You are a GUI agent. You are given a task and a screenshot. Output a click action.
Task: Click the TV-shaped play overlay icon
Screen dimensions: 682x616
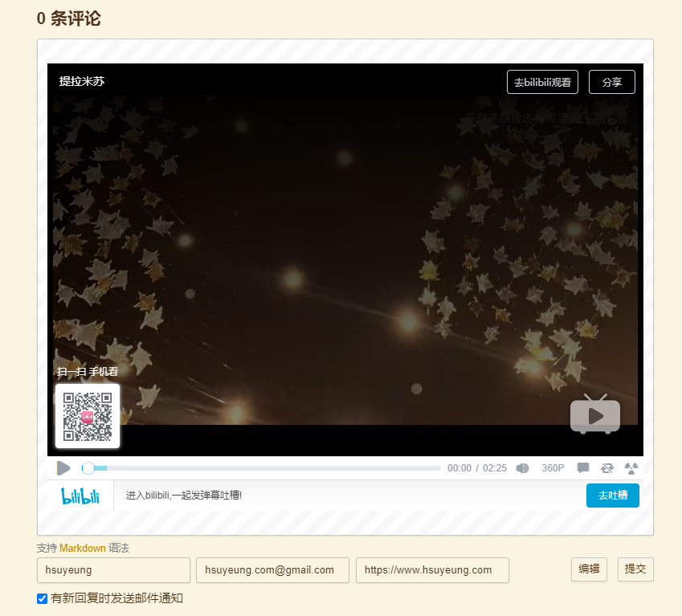[x=595, y=414]
